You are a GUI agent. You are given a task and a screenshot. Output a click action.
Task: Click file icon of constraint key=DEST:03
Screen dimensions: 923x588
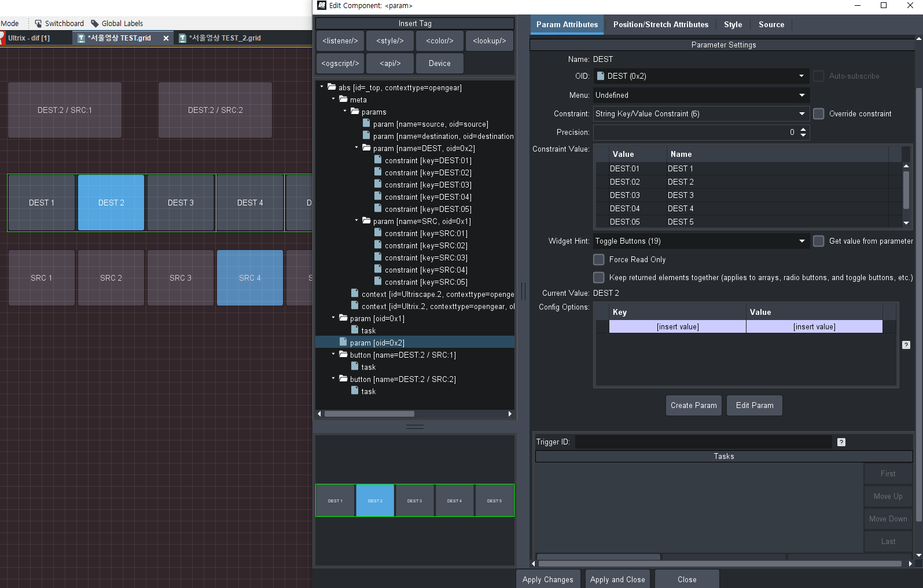click(378, 185)
